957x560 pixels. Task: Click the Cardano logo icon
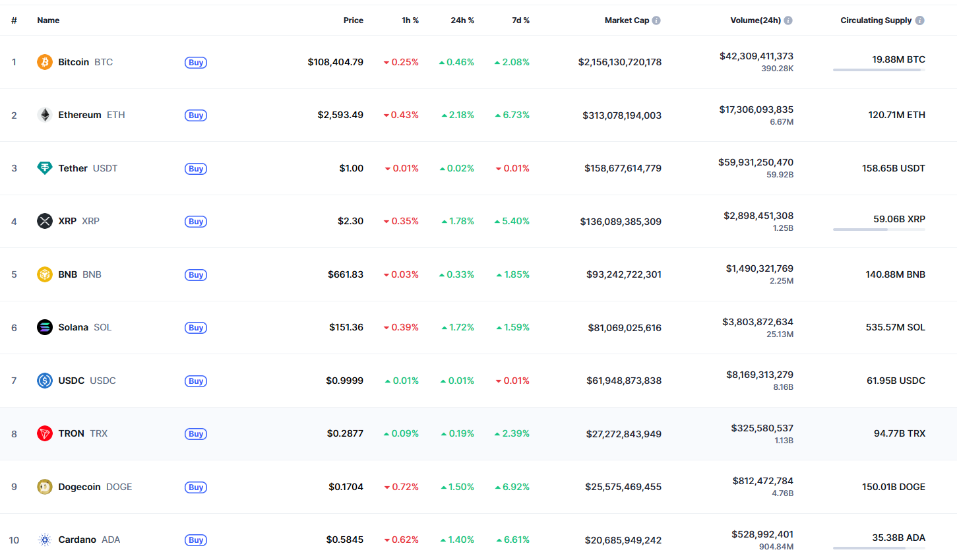pos(45,540)
